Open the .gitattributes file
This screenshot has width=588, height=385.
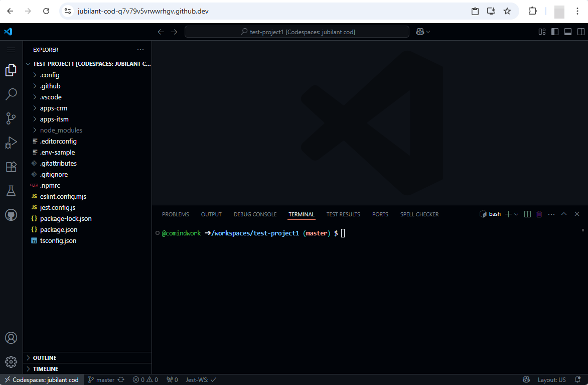87,164
